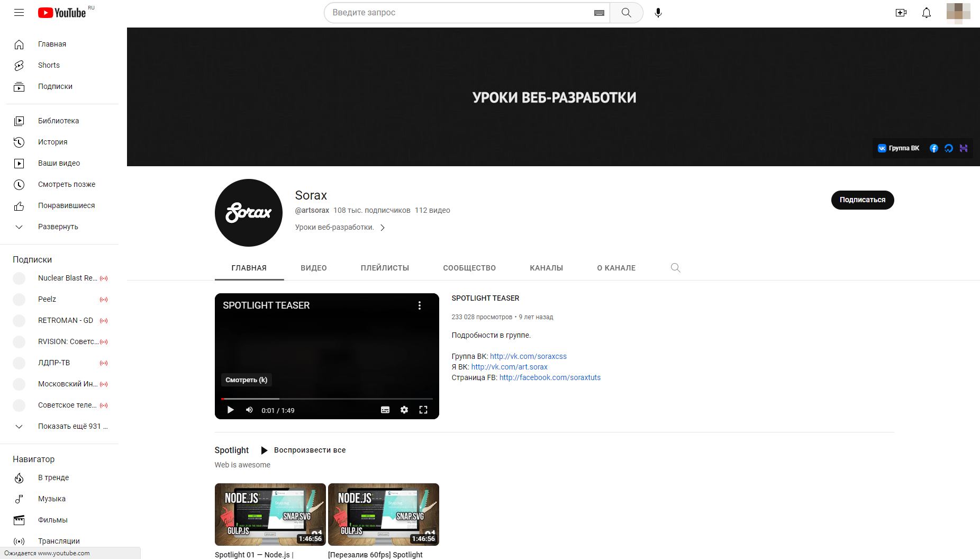Screen dimensions: 980x559
Task: Open RVISION: Советс... subscription
Action: pyautogui.click(x=59, y=341)
